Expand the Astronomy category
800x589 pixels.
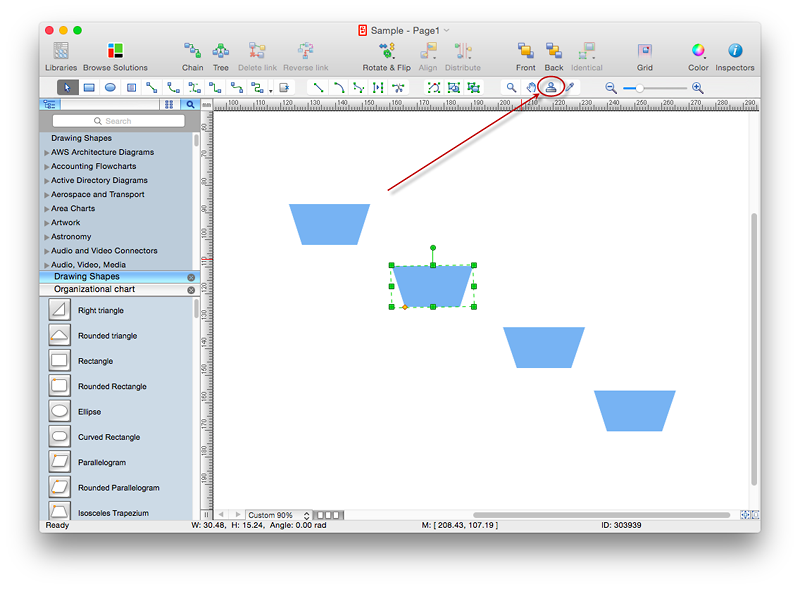pos(47,237)
